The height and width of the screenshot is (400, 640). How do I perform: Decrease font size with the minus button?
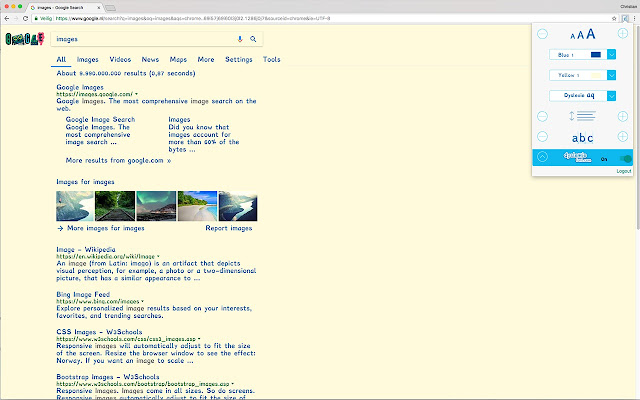point(542,34)
